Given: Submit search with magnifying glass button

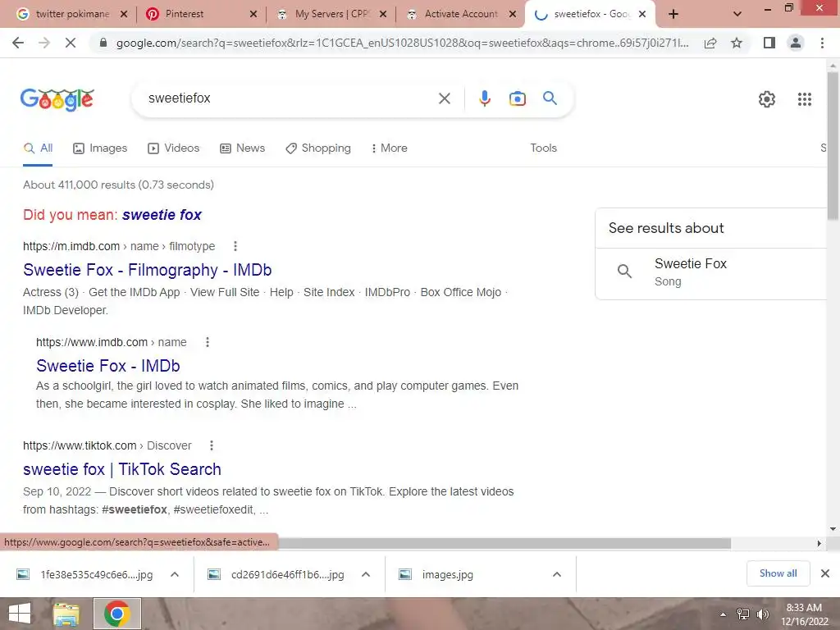Looking at the screenshot, I should [550, 98].
